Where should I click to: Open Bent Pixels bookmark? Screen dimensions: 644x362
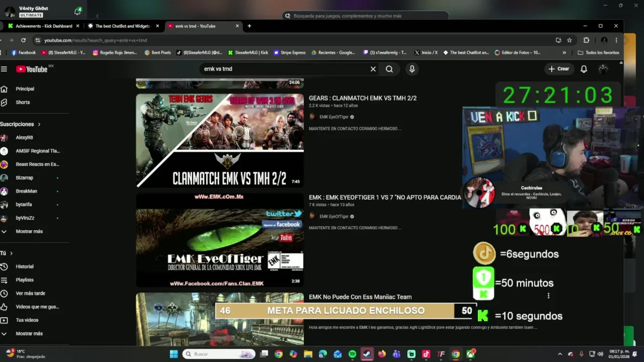pos(157,52)
